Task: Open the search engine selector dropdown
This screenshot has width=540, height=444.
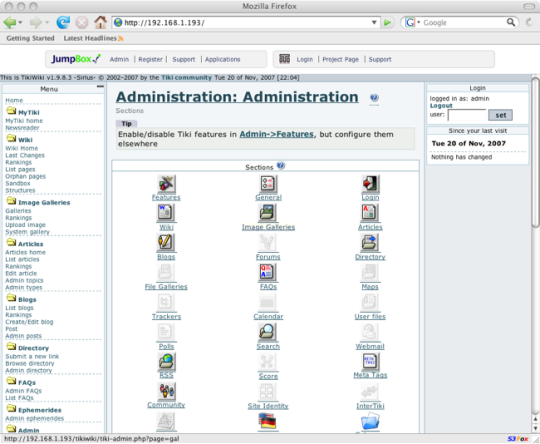Action: 412,23
